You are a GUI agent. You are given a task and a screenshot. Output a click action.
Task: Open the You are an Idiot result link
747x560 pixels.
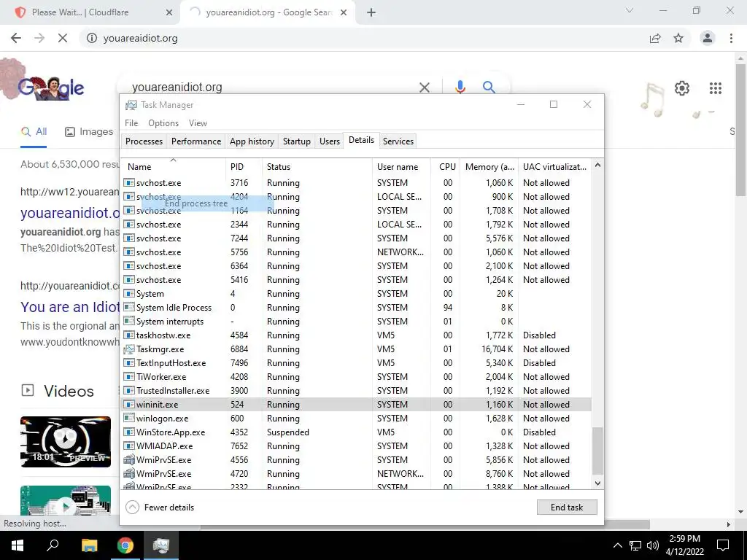point(69,307)
